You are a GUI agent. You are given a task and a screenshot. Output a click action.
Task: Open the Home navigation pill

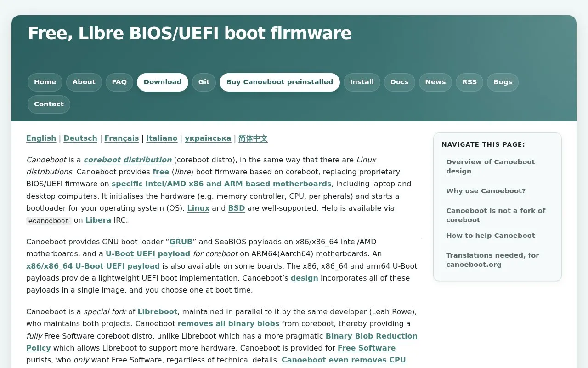pos(45,82)
